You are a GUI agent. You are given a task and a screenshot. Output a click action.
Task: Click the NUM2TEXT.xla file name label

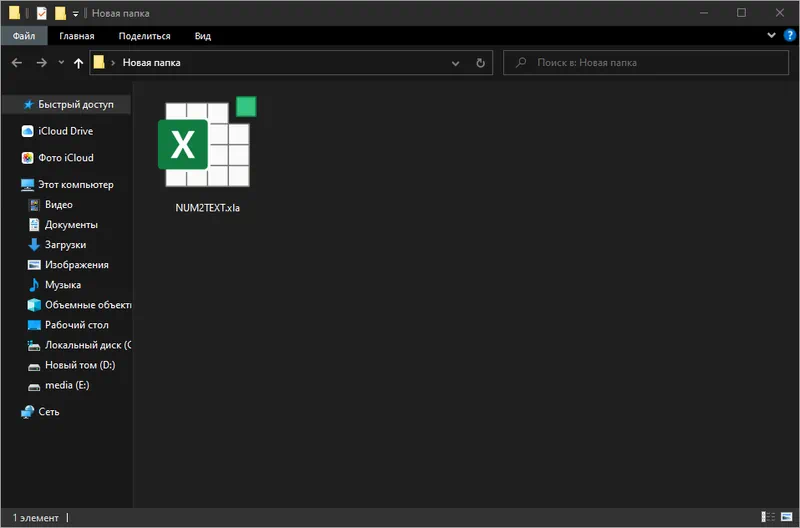[208, 208]
